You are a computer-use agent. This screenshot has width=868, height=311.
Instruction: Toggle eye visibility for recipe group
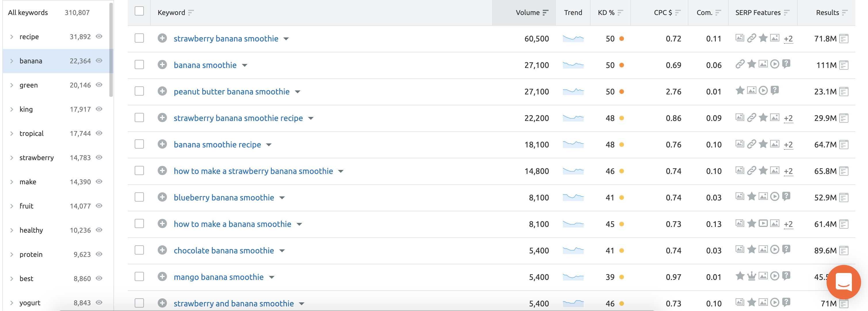tap(99, 37)
